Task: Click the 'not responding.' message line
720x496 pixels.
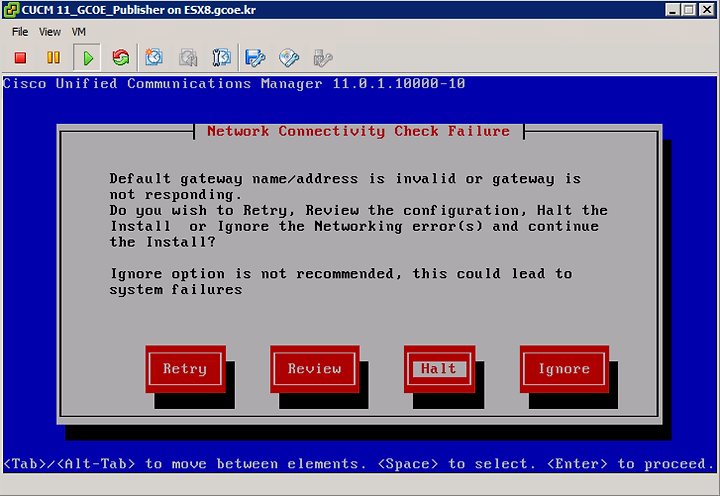Action: coord(175,195)
